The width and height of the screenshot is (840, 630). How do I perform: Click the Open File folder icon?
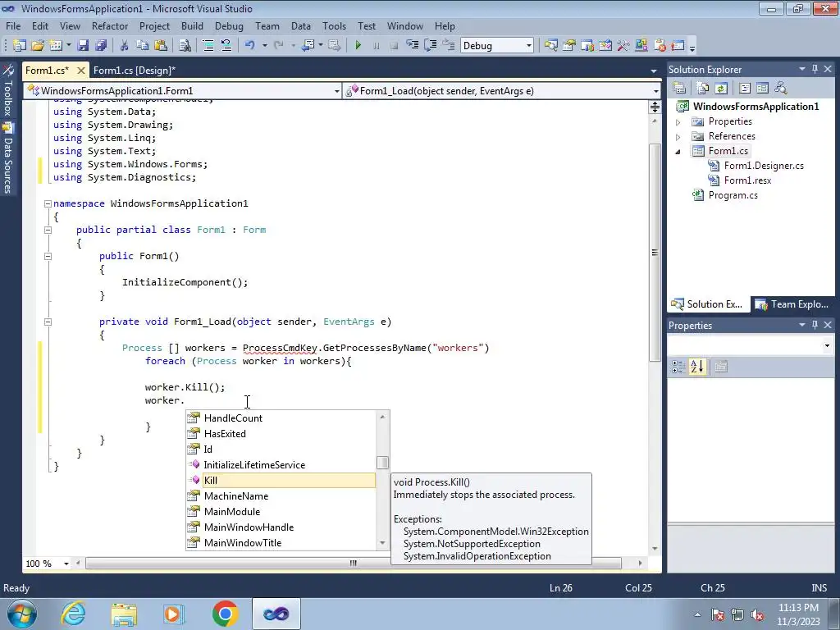click(38, 46)
